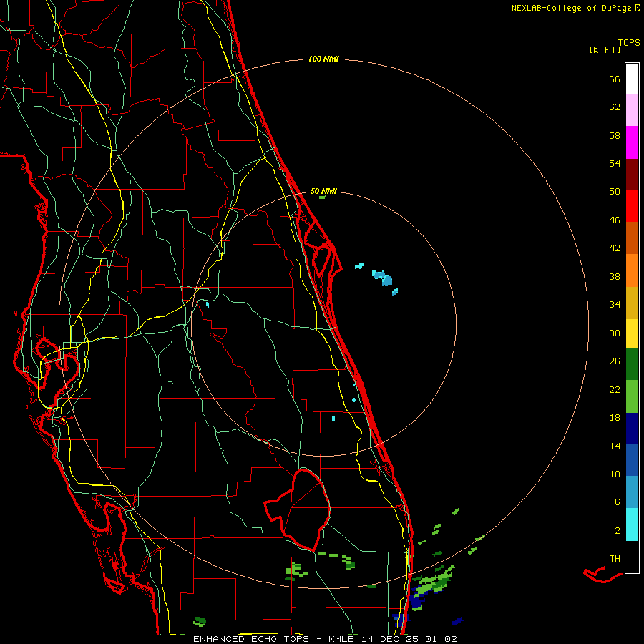Click the 62 legend value
Image resolution: width=644 pixels, height=644 pixels.
point(615,107)
